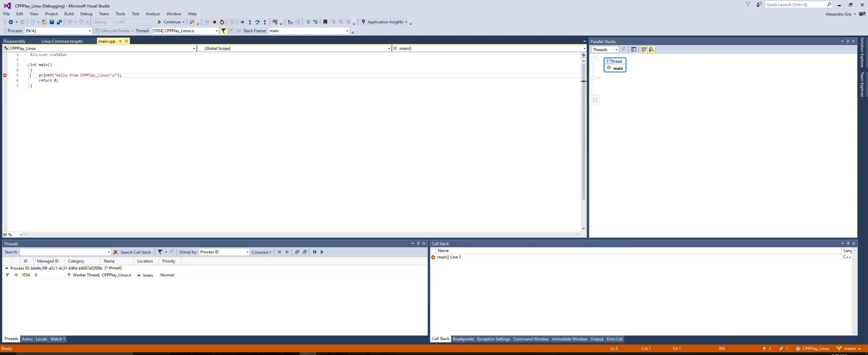The height and width of the screenshot is (355, 868).
Task: Click in the Threads Search input field
Action: click(x=65, y=252)
